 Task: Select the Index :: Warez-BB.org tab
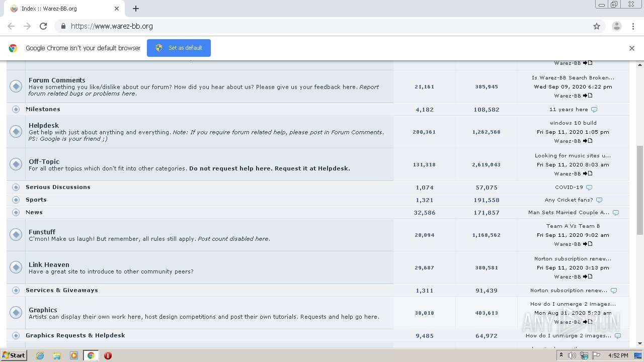tap(64, 9)
